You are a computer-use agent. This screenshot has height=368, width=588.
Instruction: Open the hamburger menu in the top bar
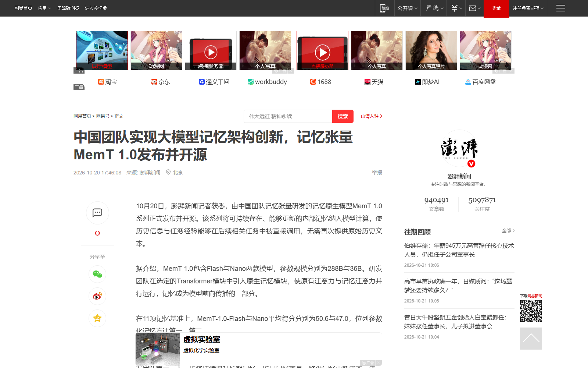(560, 8)
